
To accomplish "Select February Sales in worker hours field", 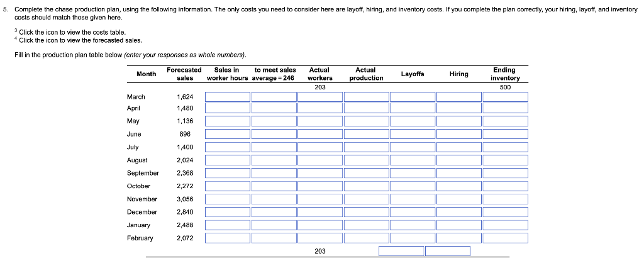I will tap(228, 238).
